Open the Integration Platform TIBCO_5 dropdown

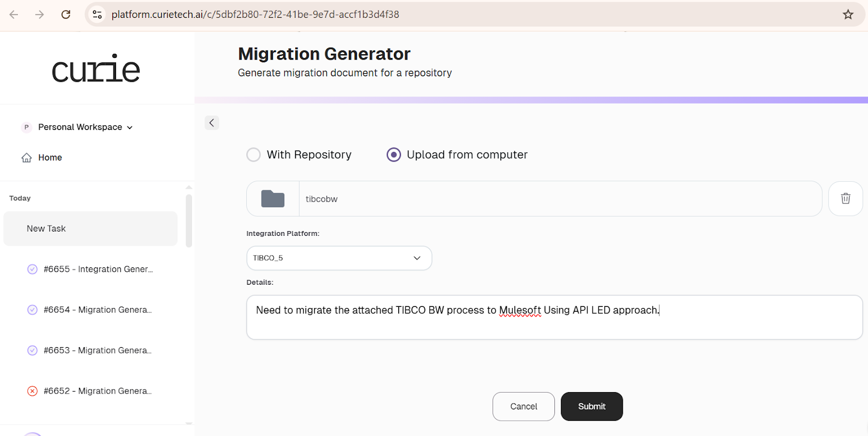(x=339, y=258)
